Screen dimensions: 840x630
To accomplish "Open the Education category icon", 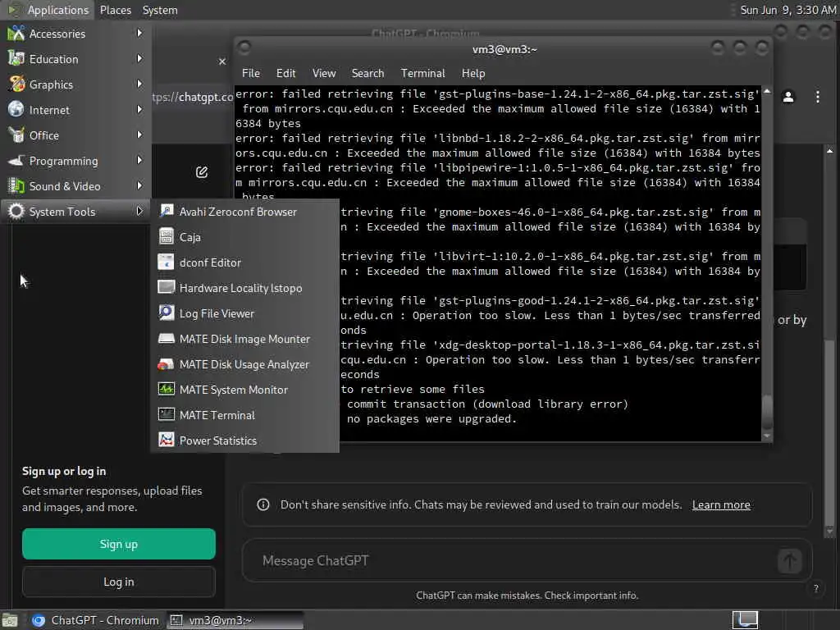I will [x=16, y=59].
